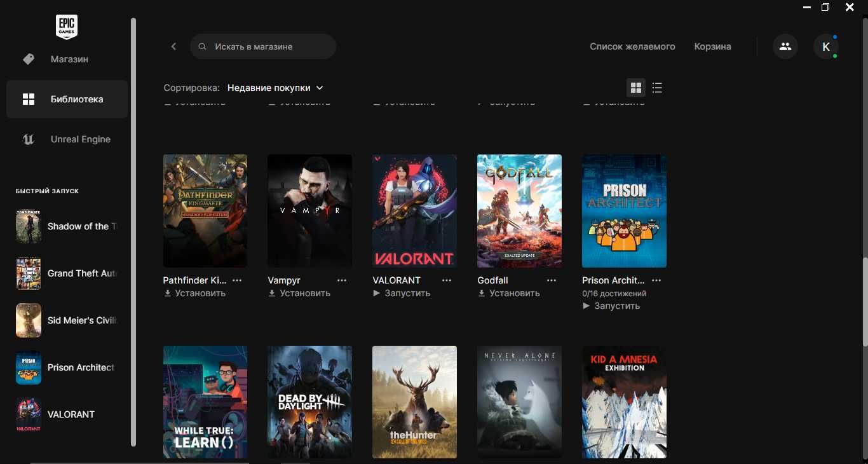The image size is (868, 464).
Task: Install Godfall via Установить
Action: coord(509,293)
